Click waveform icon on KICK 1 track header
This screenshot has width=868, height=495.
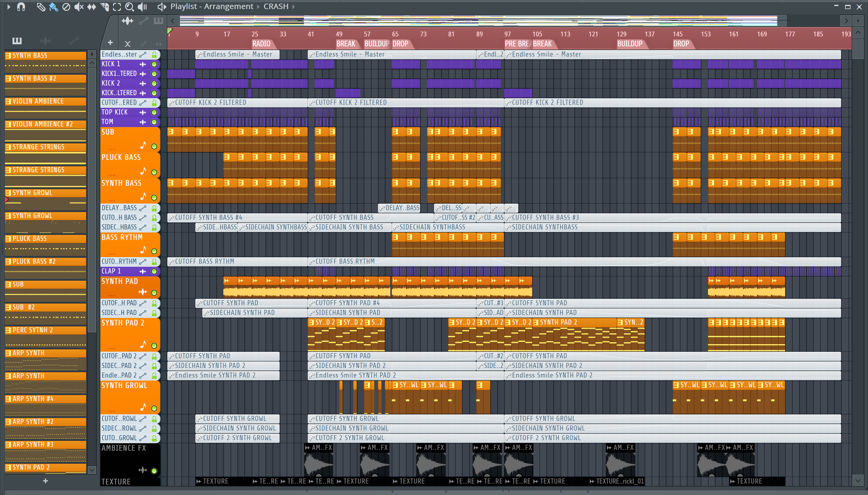point(143,64)
